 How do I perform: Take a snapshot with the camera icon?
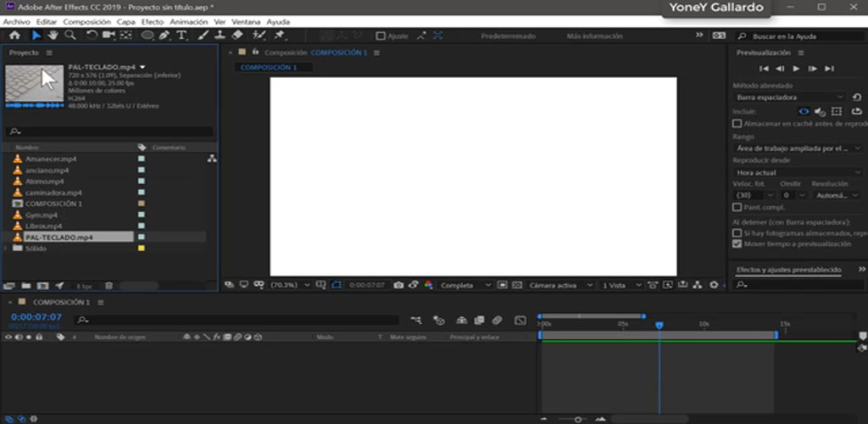click(x=398, y=285)
